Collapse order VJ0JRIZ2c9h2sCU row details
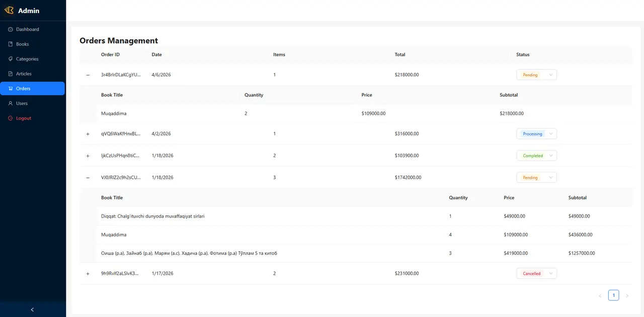The width and height of the screenshot is (644, 317). [88, 178]
